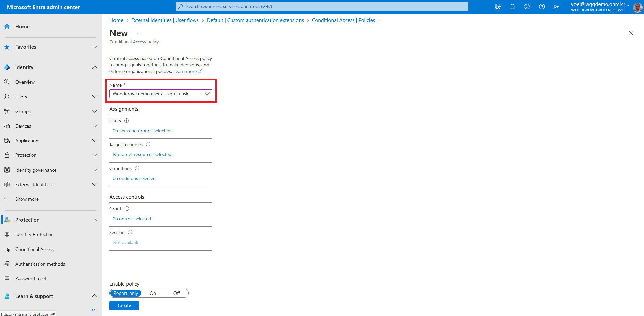Open '0 users and groups selected' link
The width and height of the screenshot is (644, 316).
pos(141,131)
